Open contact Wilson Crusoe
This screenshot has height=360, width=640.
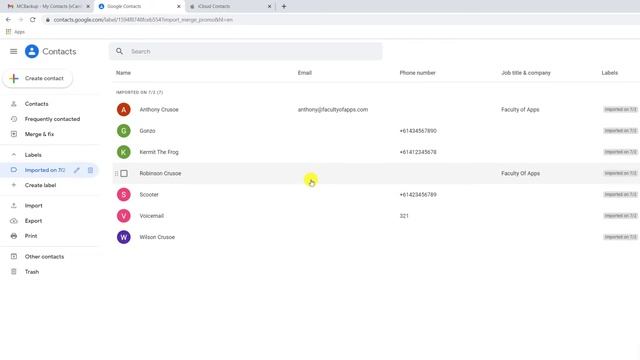click(x=157, y=237)
